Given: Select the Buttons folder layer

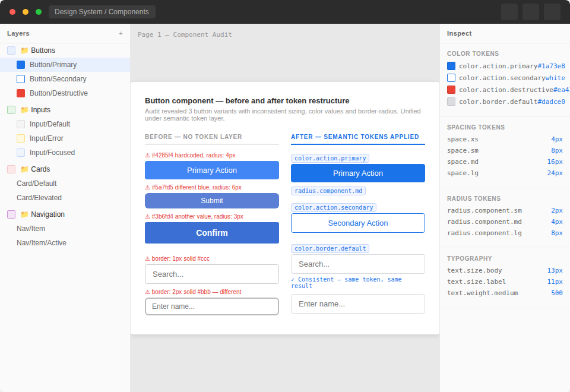Looking at the screenshot, I should click(65, 50).
